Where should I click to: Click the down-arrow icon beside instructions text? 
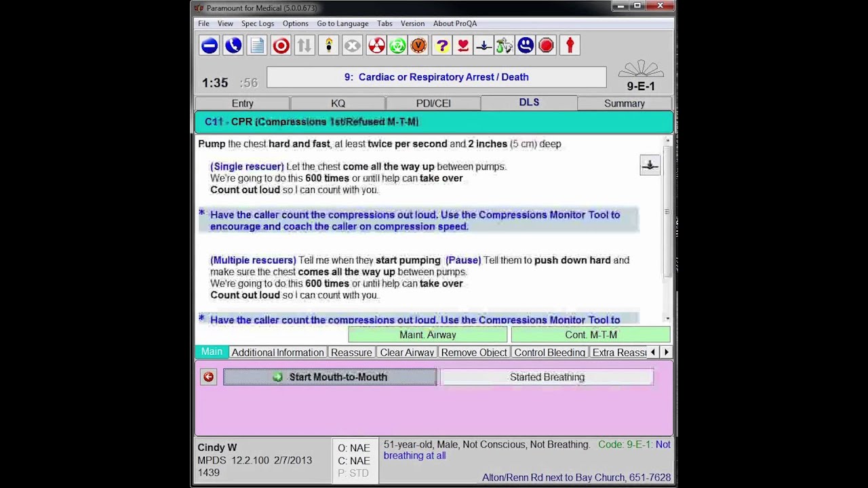pos(650,165)
